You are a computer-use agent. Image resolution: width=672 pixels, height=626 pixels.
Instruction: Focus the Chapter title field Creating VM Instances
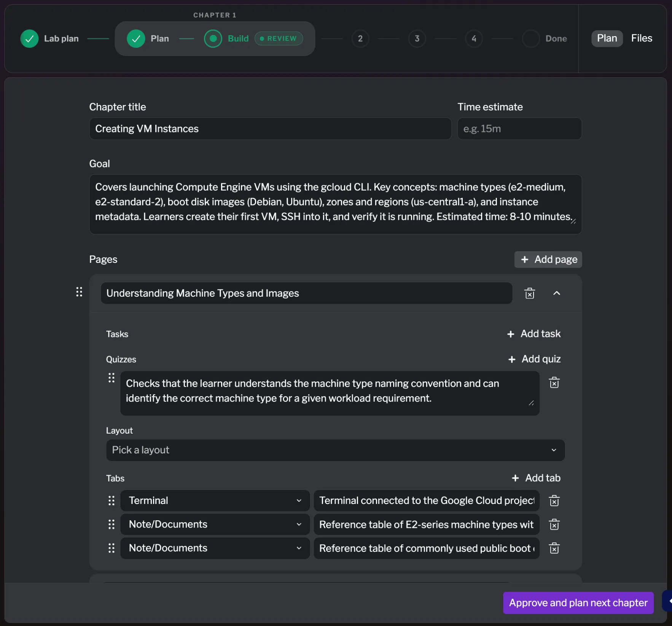(x=270, y=129)
